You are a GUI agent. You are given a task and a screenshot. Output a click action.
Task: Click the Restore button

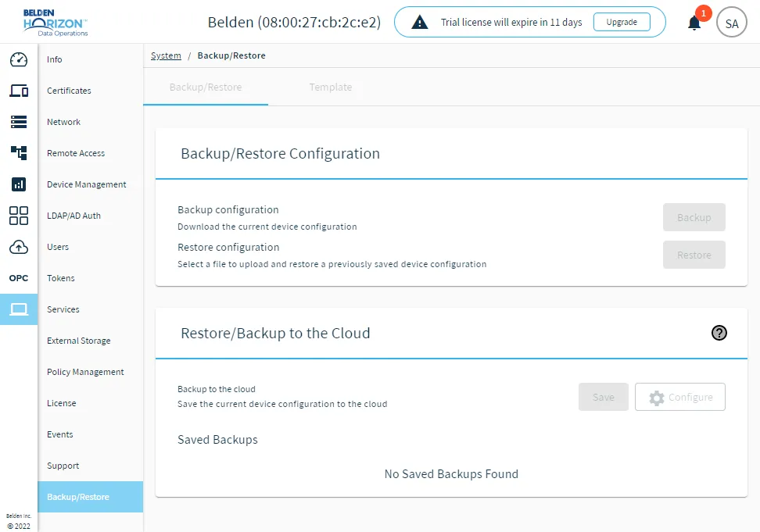pyautogui.click(x=694, y=255)
